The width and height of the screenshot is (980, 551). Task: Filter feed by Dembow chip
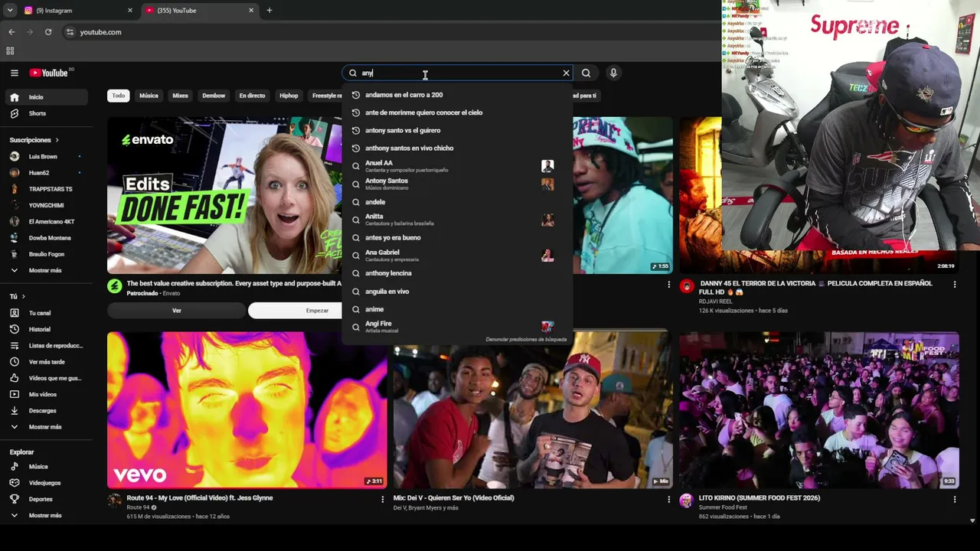pyautogui.click(x=214, y=96)
